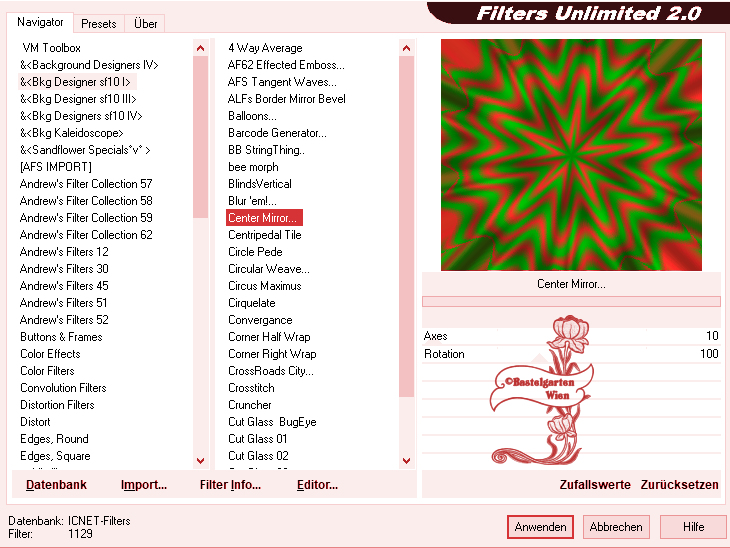
Task: Apply filter with Anwenden button
Action: 540,527
